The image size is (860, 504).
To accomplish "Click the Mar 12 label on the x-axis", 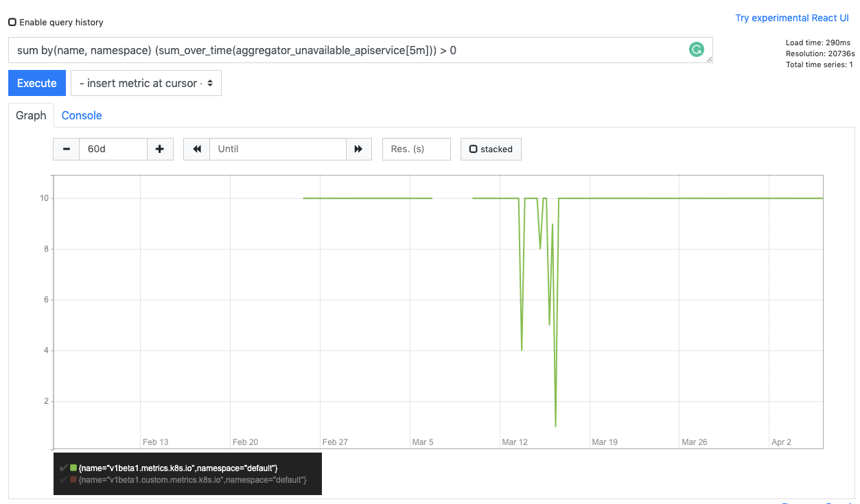I will 515,442.
